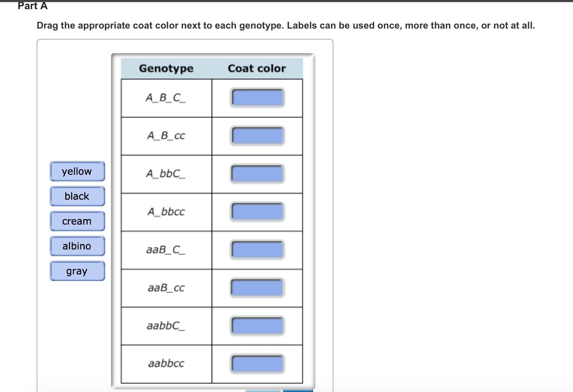Click the drop target beside genotype aabbcc
Image resolution: width=573 pixels, height=392 pixels.
(258, 363)
